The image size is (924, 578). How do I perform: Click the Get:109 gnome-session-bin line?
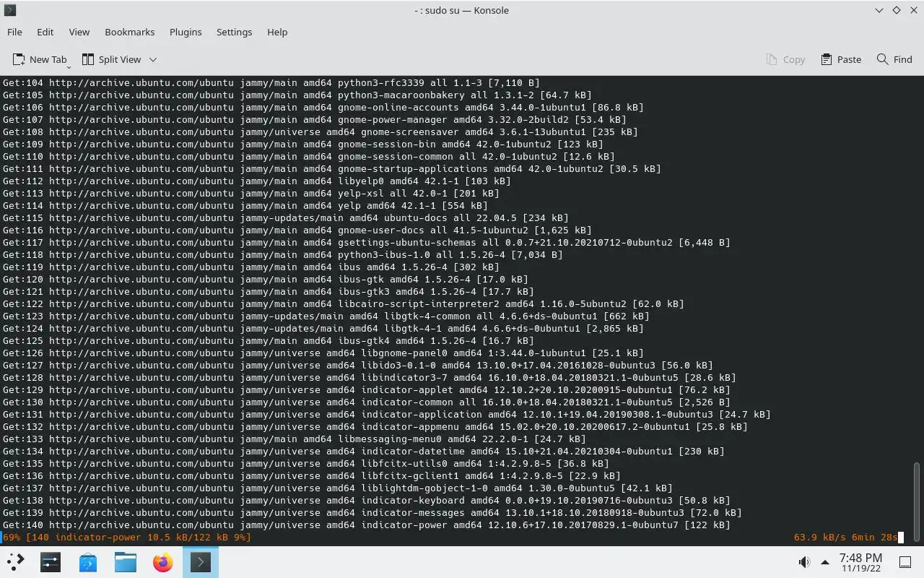(303, 144)
